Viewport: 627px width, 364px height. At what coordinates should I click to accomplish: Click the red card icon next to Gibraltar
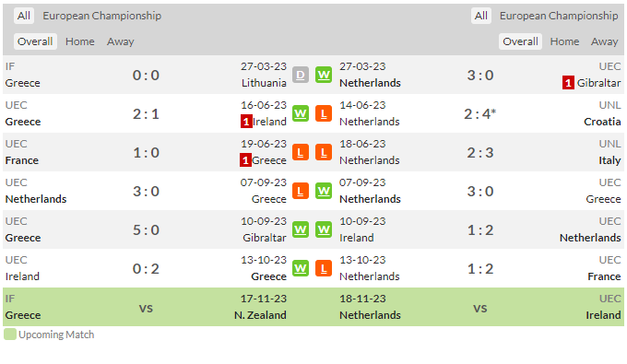coord(568,83)
